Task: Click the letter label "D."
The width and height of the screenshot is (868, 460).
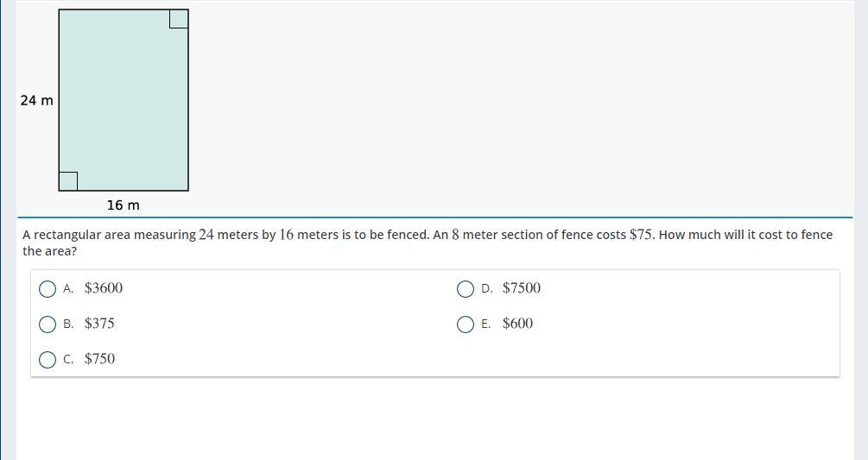Action: coord(487,289)
